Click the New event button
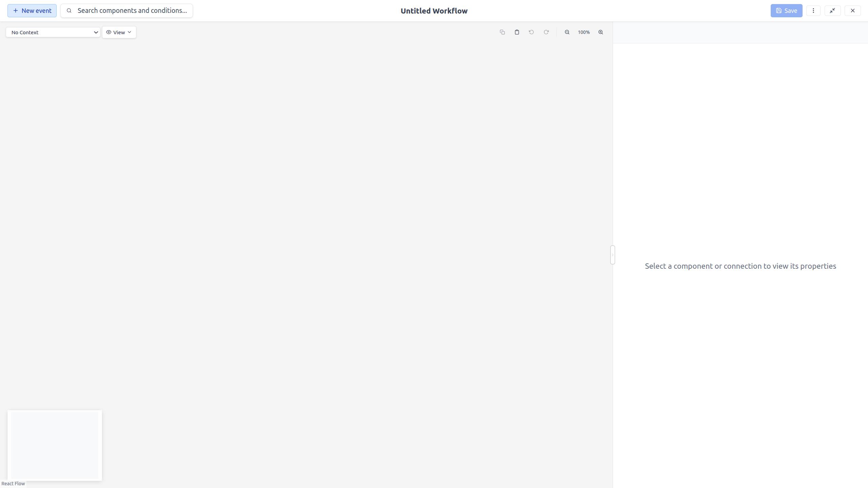This screenshot has width=868, height=488. tap(32, 11)
